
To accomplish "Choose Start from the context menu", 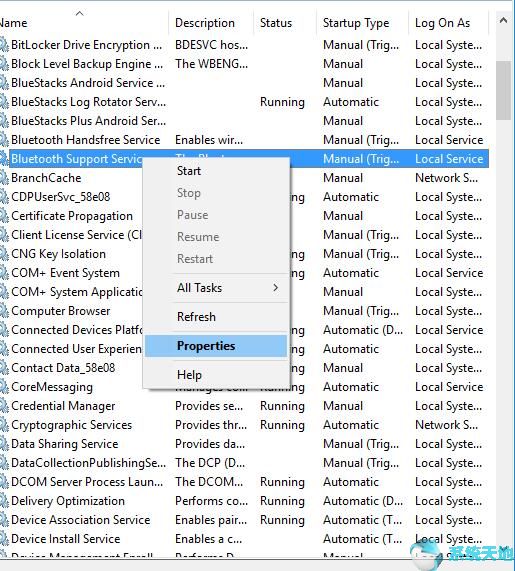I will click(x=216, y=171).
